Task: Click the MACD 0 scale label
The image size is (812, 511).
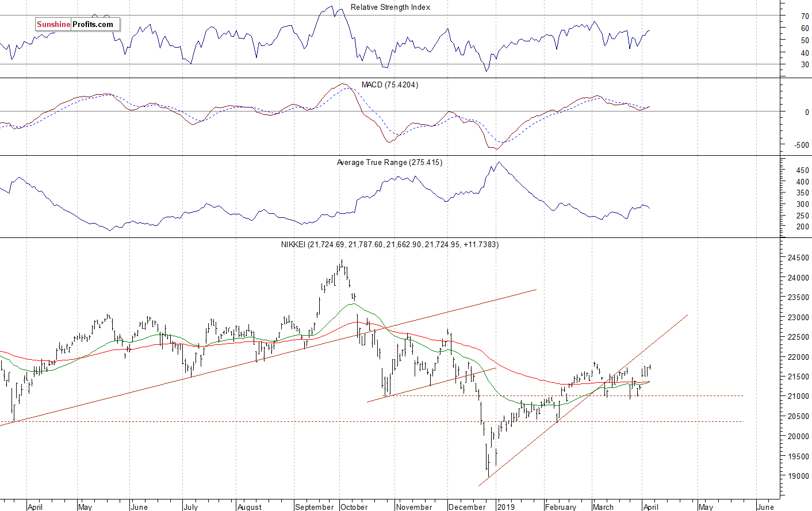Action: (807, 113)
